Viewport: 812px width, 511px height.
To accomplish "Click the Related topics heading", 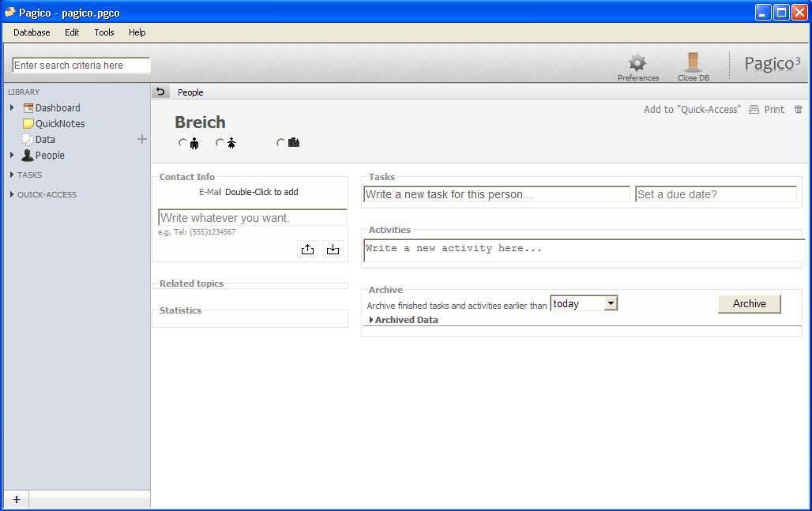I will point(192,284).
